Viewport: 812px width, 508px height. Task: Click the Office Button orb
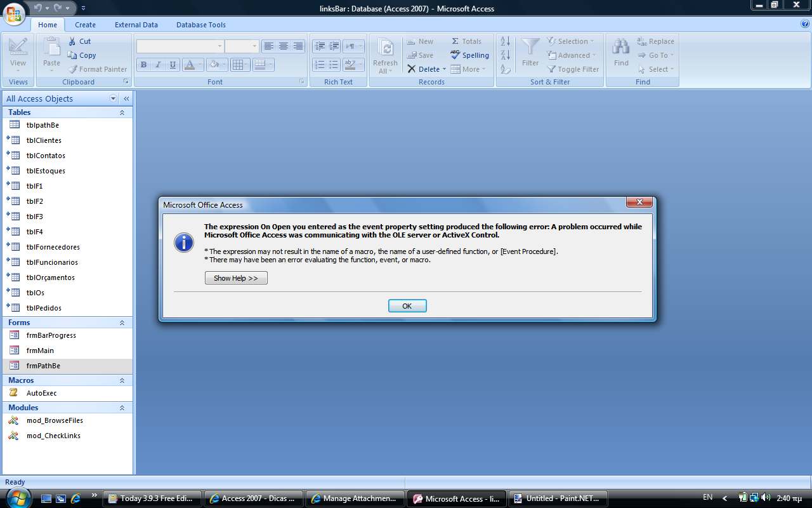[15, 13]
